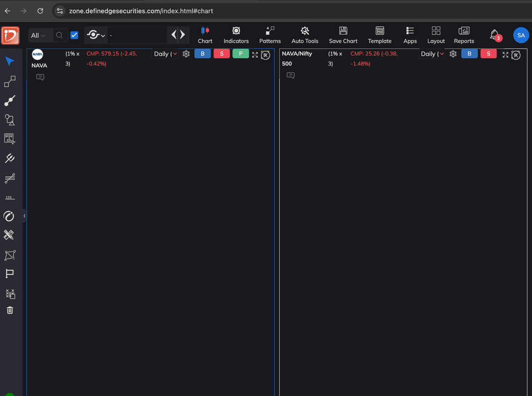Open comment note on NAVA/Nifty 500 chart
Image resolution: width=532 pixels, height=396 pixels.
(x=291, y=75)
